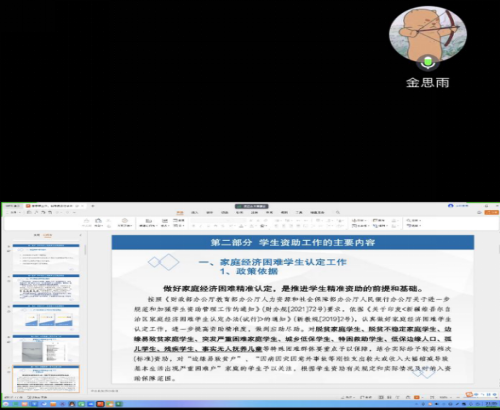Open the file menu dropdown at top-left
Image resolution: width=500 pixels, height=410 pixels.
tap(14, 212)
